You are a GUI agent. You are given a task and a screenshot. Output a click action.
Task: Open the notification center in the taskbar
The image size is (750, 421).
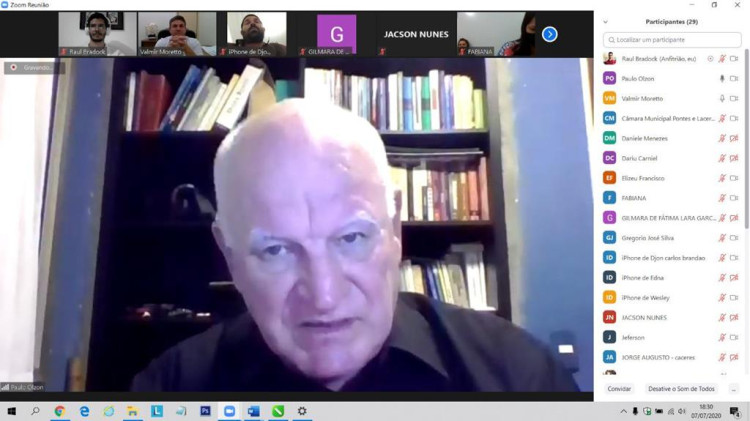coord(734,411)
